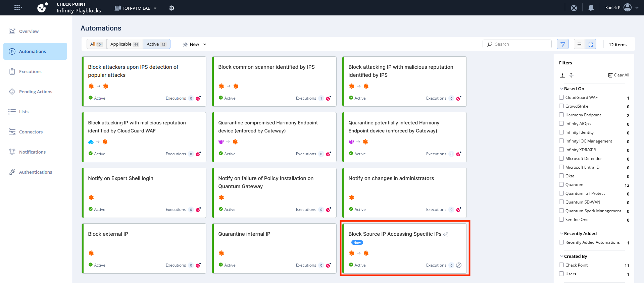
Task: Switch to the Applicable tab
Action: [x=125, y=44]
